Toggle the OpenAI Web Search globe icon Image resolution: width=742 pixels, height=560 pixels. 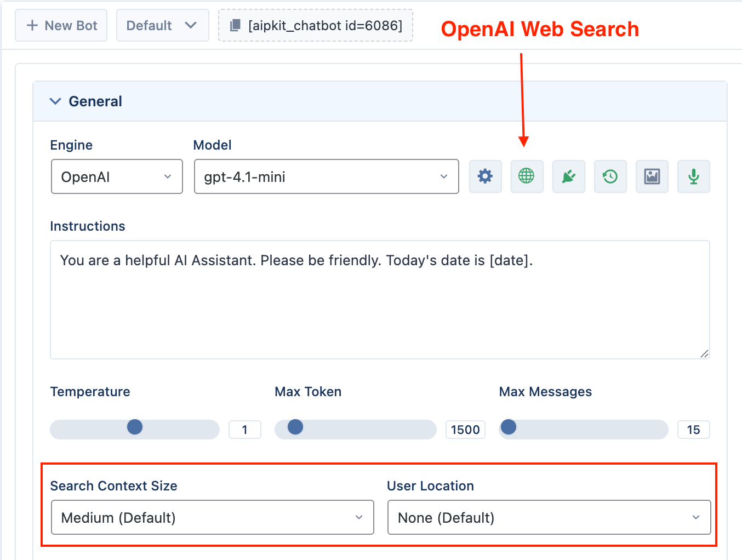527,176
